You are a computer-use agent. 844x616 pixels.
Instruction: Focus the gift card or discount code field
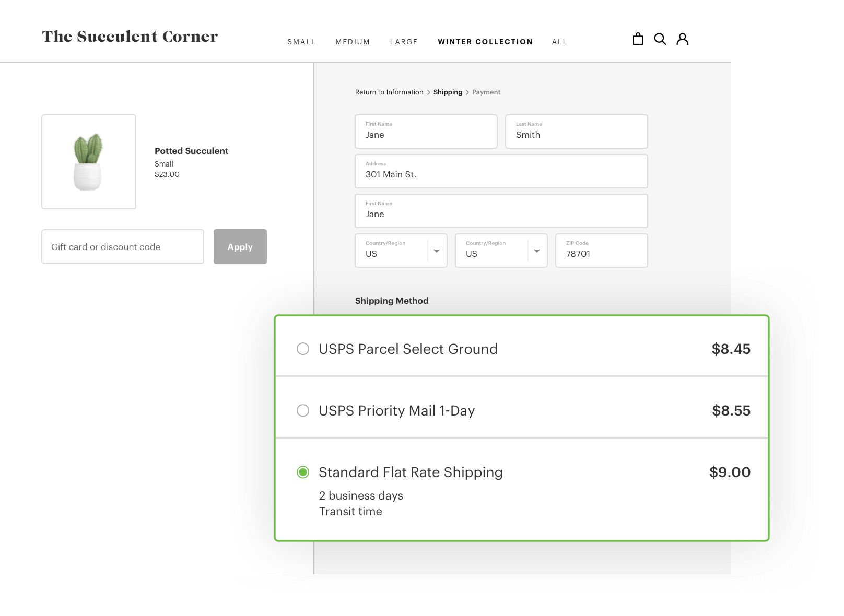click(123, 247)
